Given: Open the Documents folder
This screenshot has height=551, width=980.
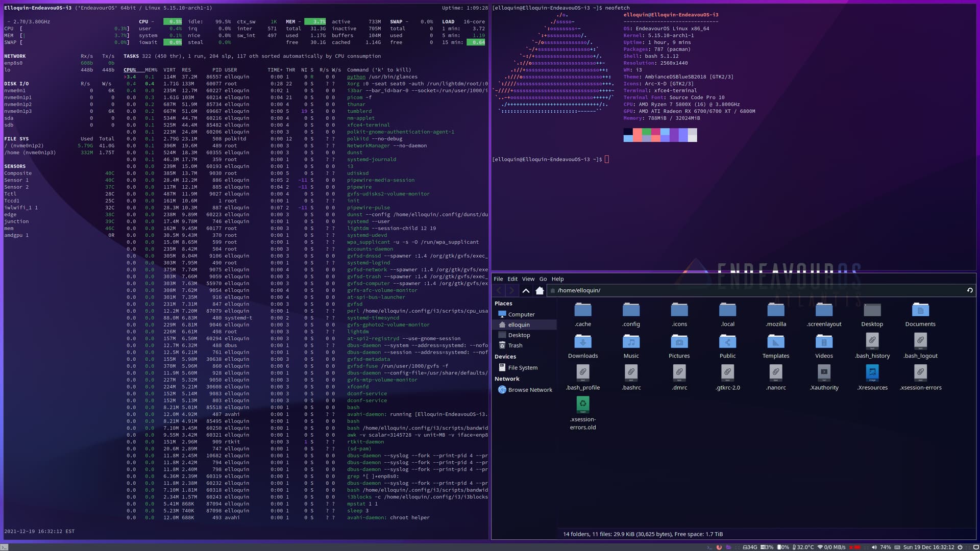Looking at the screenshot, I should click(x=920, y=314).
